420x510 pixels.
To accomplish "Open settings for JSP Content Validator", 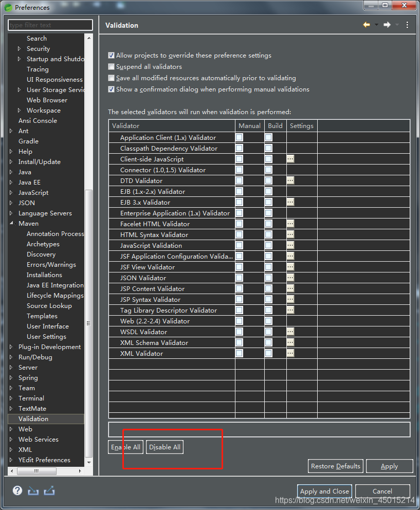I will [x=290, y=288].
